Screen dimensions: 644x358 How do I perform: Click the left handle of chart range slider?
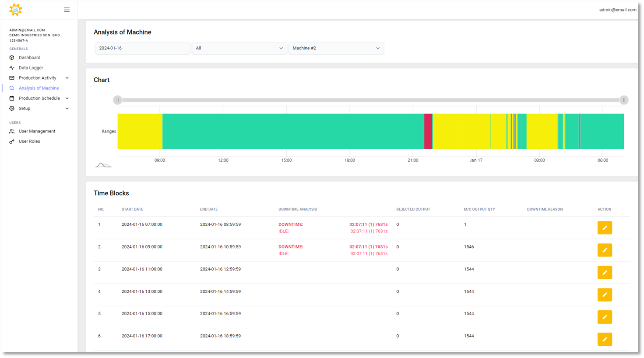[x=117, y=100]
